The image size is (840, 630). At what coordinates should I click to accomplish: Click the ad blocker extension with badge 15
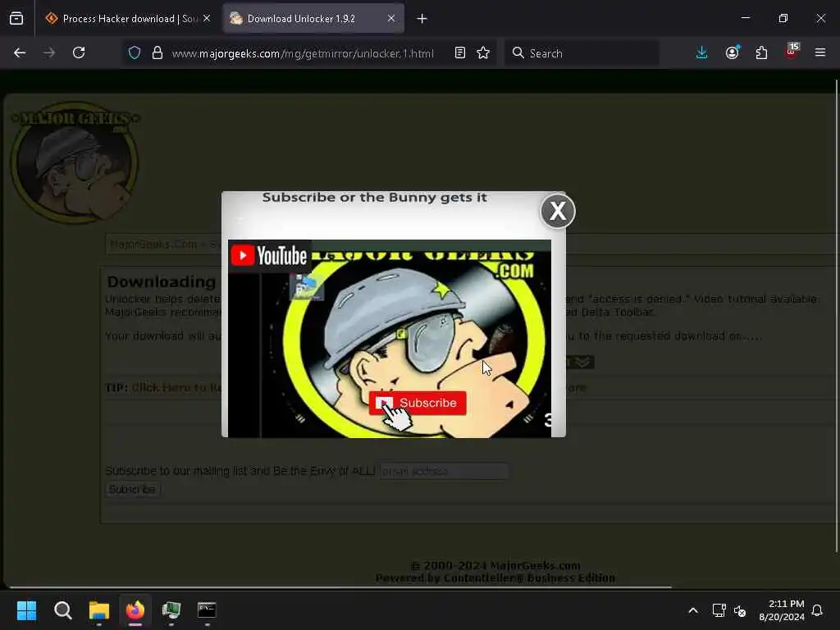[792, 52]
